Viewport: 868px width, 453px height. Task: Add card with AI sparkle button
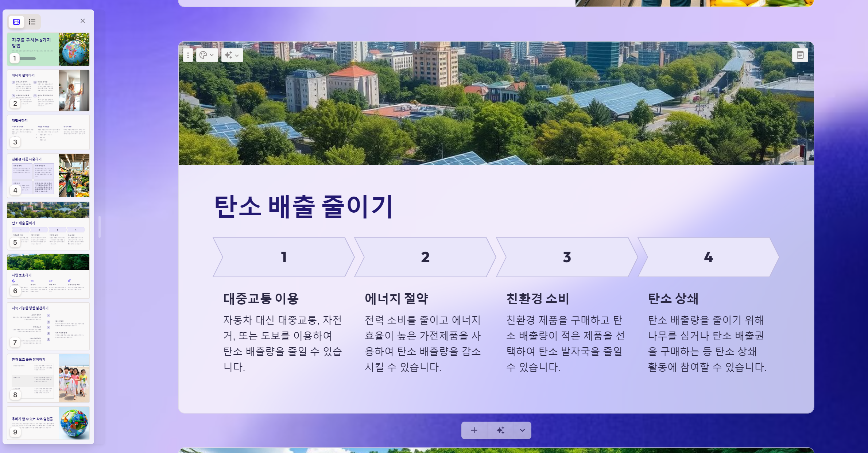coord(500,430)
